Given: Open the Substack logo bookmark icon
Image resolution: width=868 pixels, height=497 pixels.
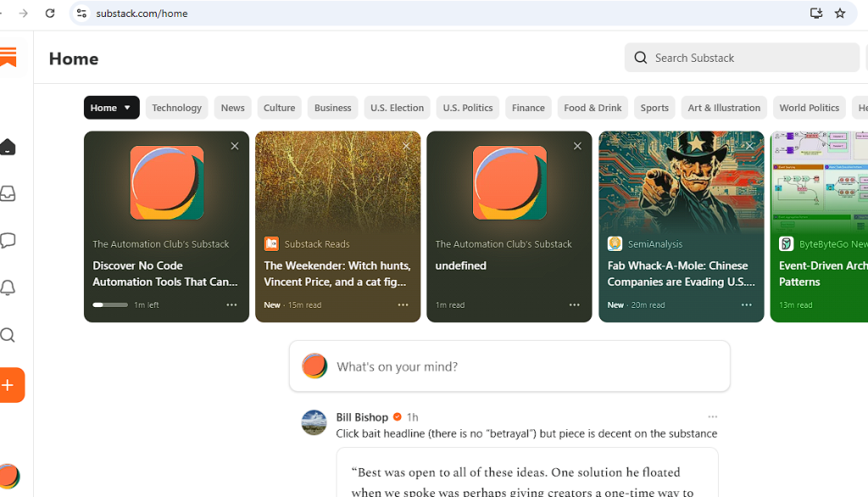Looking at the screenshot, I should tap(8, 58).
